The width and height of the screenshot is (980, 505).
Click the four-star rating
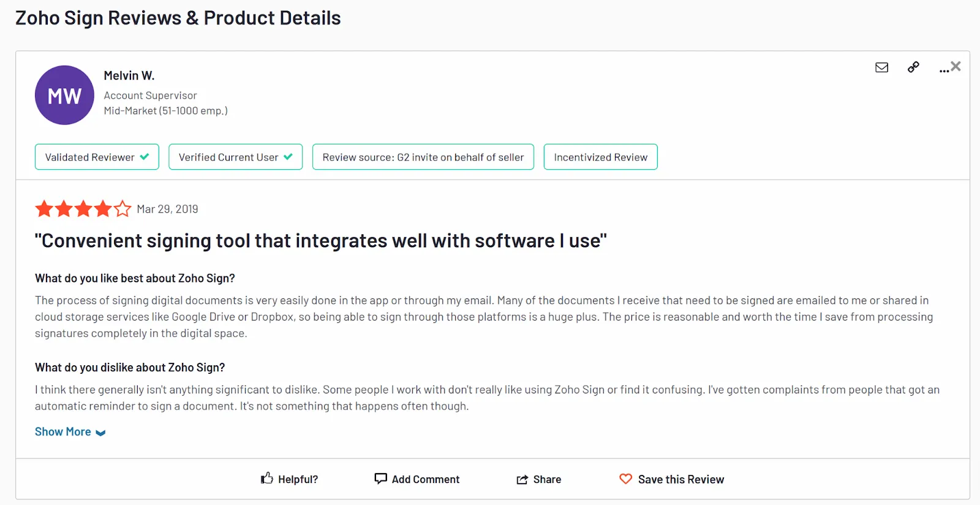coord(83,209)
